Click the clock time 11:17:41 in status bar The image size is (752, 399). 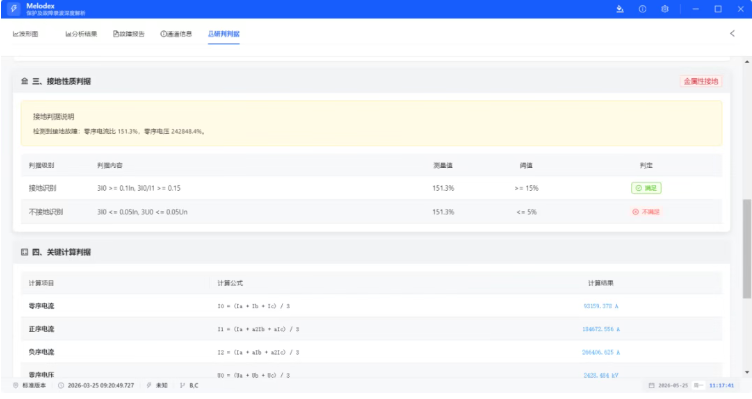coord(721,386)
